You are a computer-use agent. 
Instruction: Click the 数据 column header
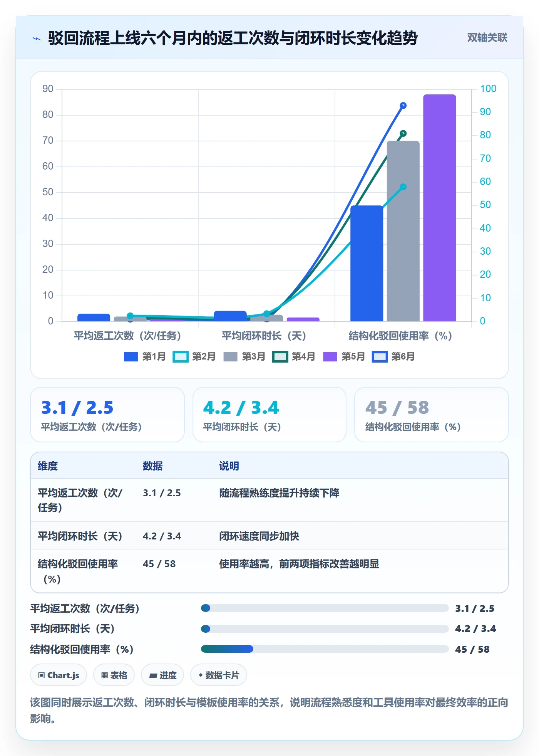click(152, 466)
